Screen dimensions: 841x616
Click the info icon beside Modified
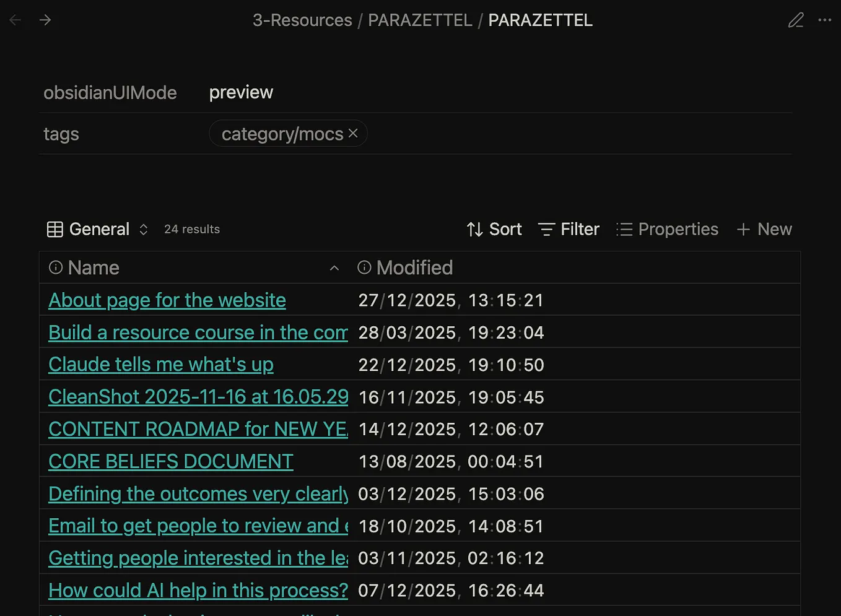pyautogui.click(x=364, y=267)
